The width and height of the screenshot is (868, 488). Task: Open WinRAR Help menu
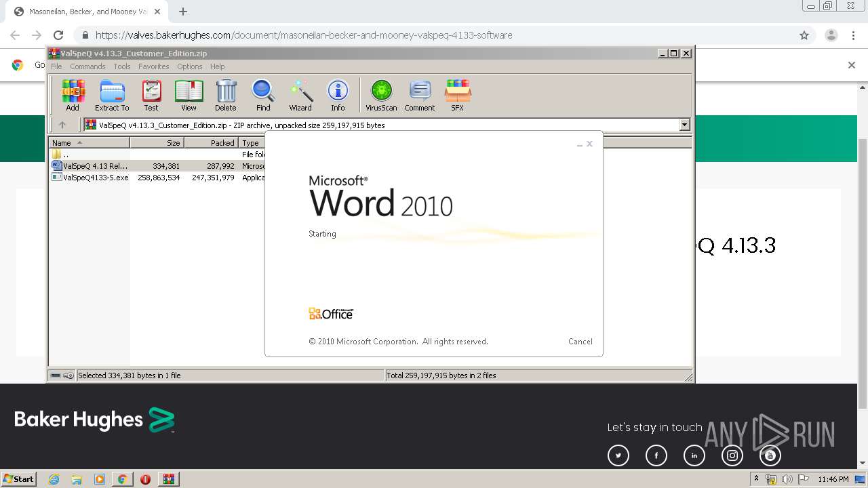coord(217,66)
